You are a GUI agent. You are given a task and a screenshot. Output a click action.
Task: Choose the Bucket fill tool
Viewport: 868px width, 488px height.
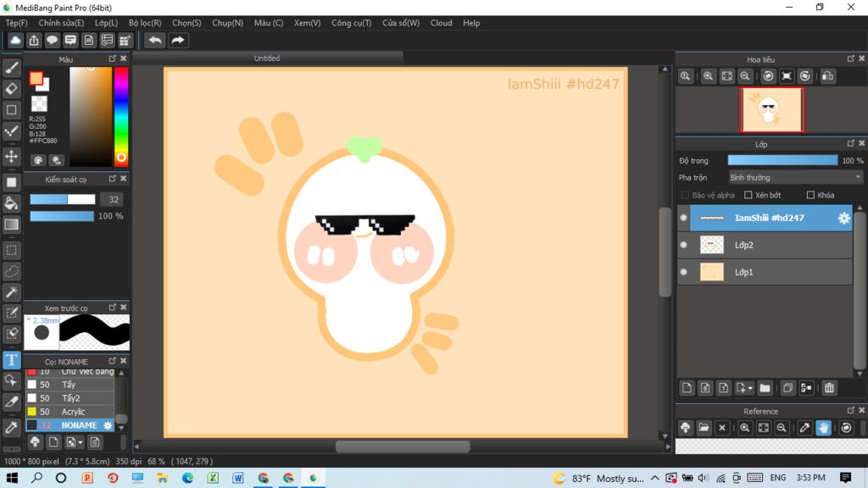tap(12, 203)
